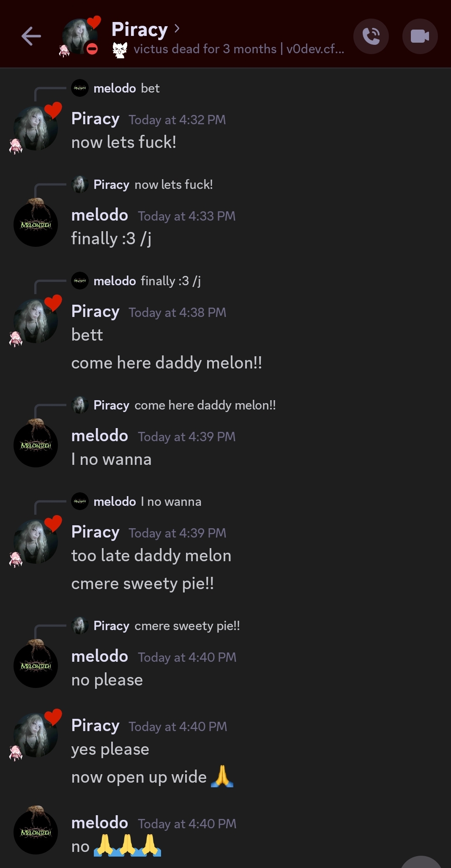The image size is (451, 868).
Task: Start a video call with Piracy
Action: [420, 36]
